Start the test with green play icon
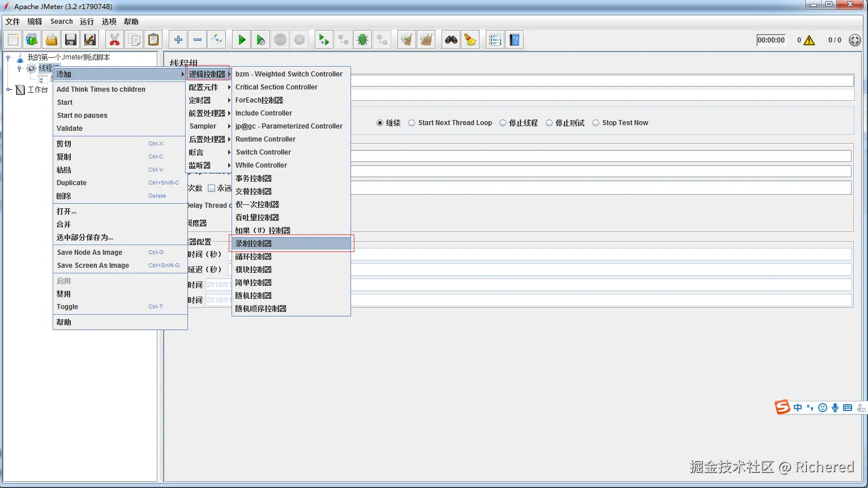The width and height of the screenshot is (868, 488). (242, 40)
